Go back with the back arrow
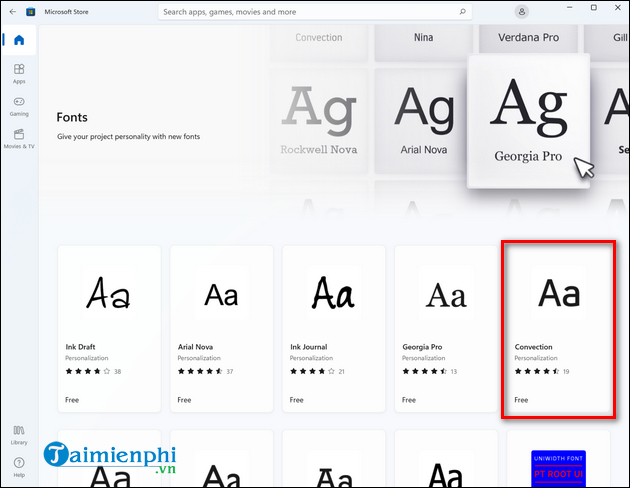The image size is (630, 488). 13,12
